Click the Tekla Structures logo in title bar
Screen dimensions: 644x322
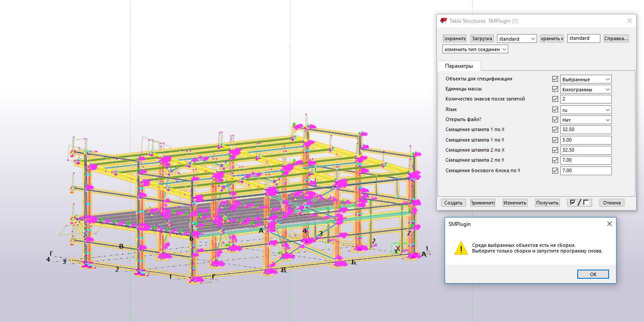pos(444,21)
